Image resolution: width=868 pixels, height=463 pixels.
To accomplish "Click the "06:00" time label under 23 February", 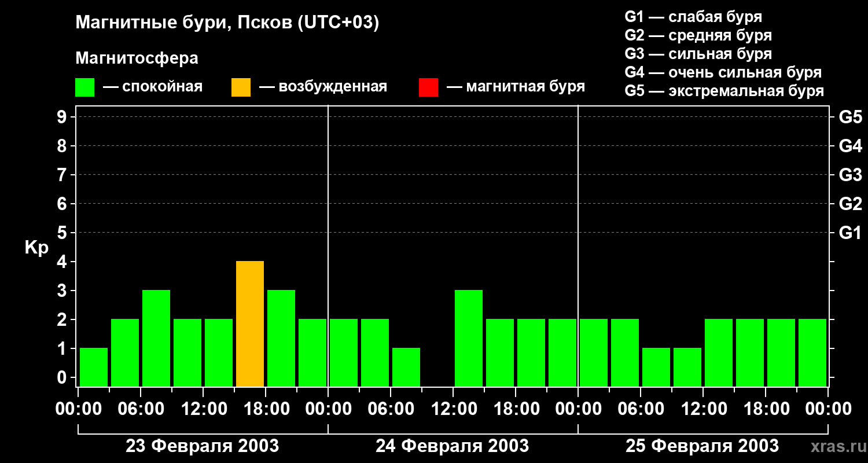I will [141, 409].
